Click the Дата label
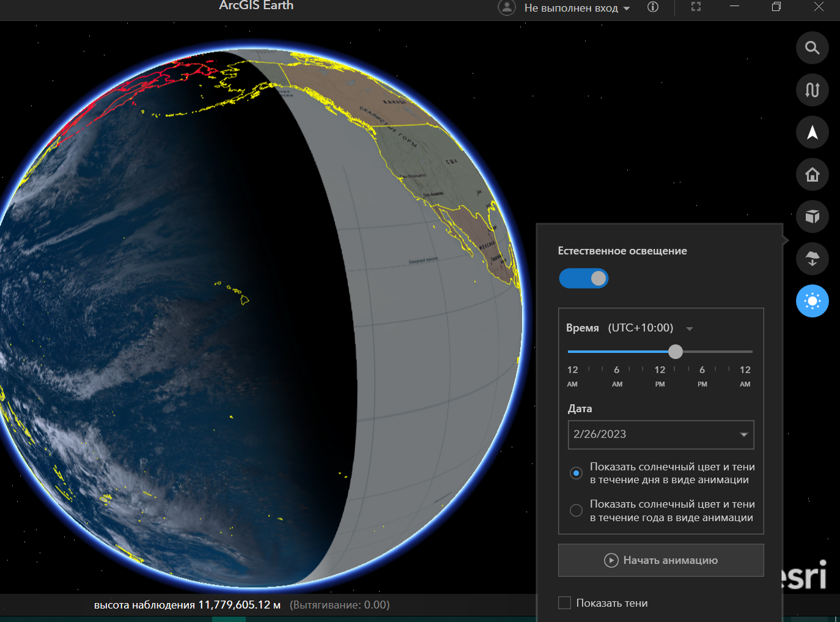 coord(580,409)
